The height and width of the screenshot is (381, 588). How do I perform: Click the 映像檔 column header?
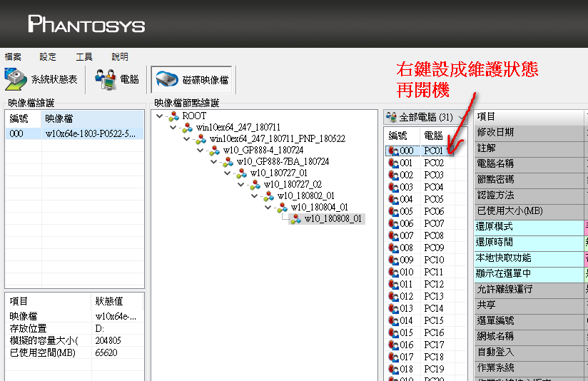(x=92, y=118)
